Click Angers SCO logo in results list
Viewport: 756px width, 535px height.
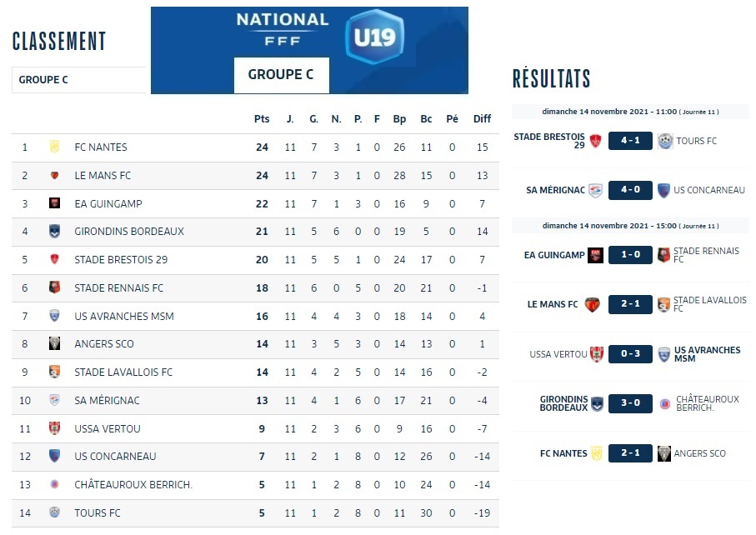click(664, 453)
